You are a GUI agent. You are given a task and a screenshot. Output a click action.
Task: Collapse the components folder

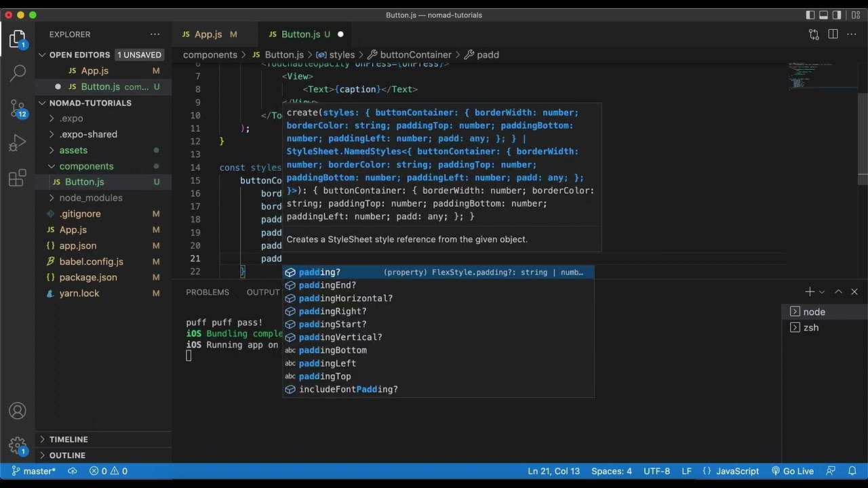pos(86,166)
